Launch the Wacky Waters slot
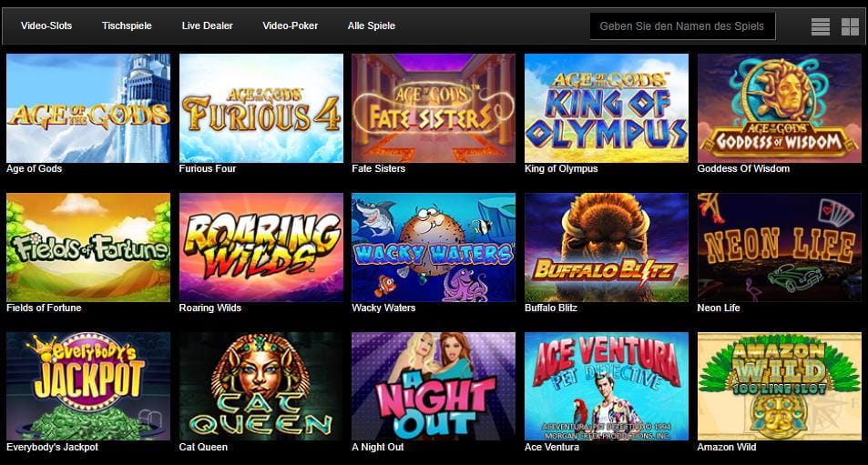The image size is (868, 465). (434, 248)
